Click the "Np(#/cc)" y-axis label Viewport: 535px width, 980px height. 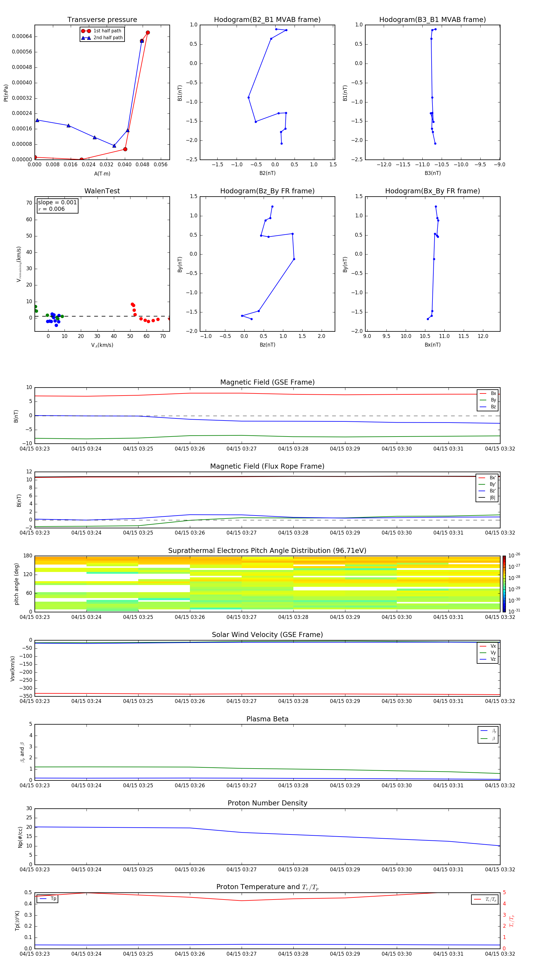click(20, 837)
